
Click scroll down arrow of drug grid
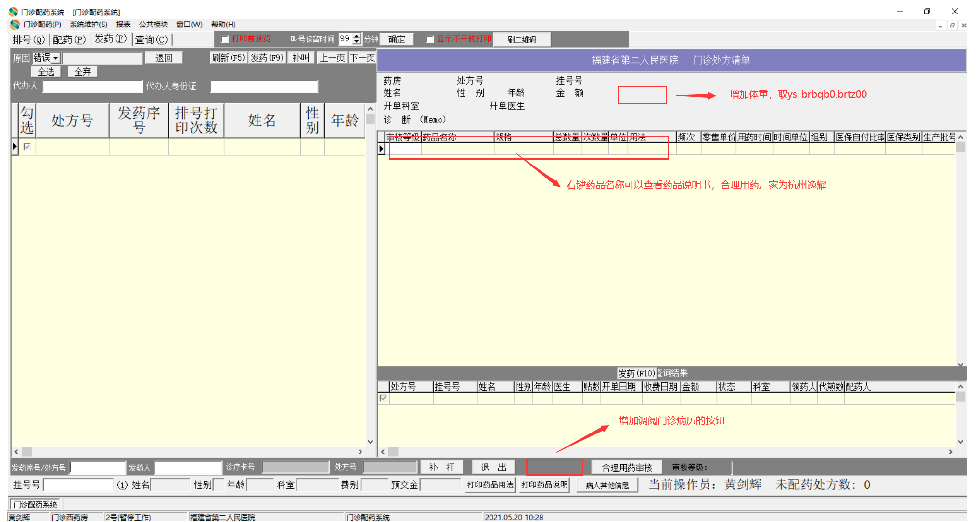[x=960, y=364]
